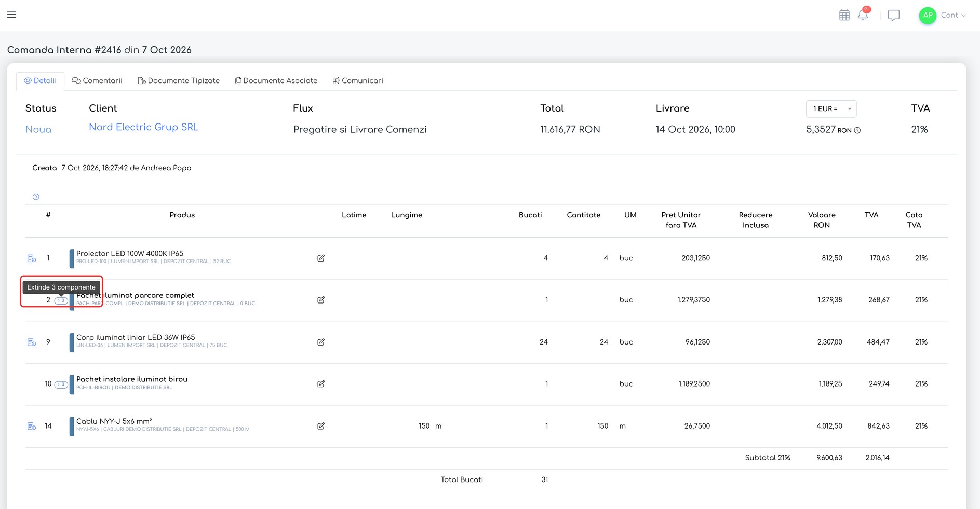Viewport: 980px width, 509px height.
Task: Click the Produs column header
Action: coord(182,215)
